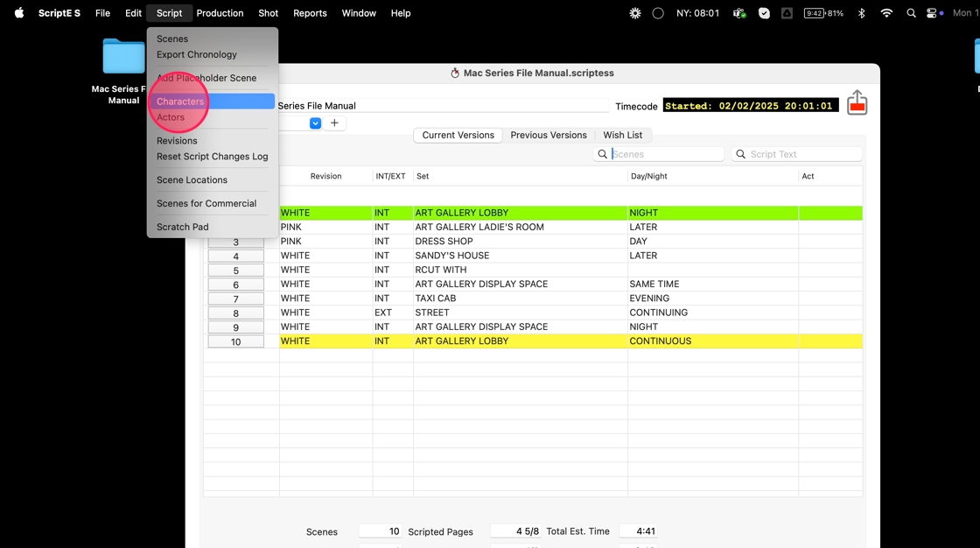Click the plus button beside the dropdown
Image resolution: width=980 pixels, height=548 pixels.
click(334, 123)
